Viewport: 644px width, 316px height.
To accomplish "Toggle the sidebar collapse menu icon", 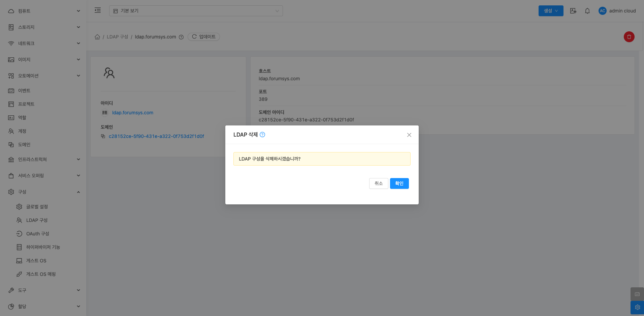I will point(98,10).
